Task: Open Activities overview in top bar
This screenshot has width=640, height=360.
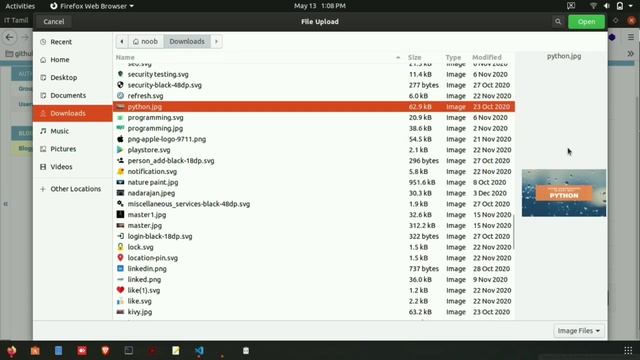Action: point(20,6)
